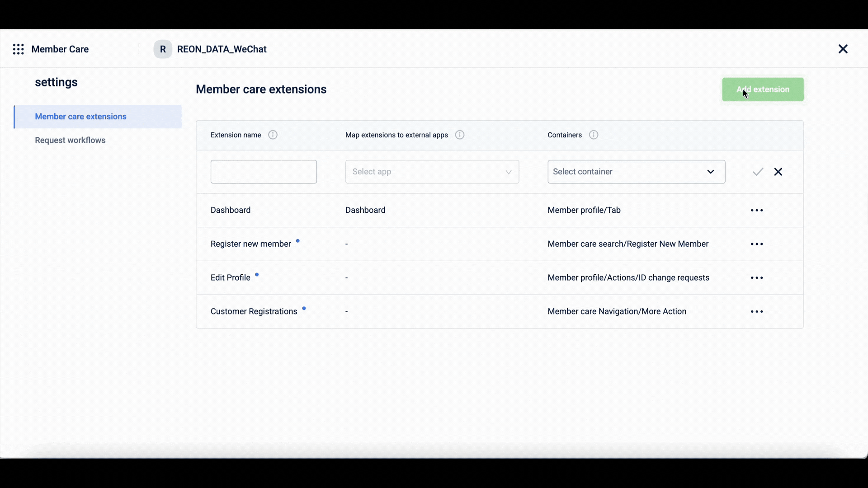Click the Map extensions info icon
868x488 pixels.
point(460,135)
